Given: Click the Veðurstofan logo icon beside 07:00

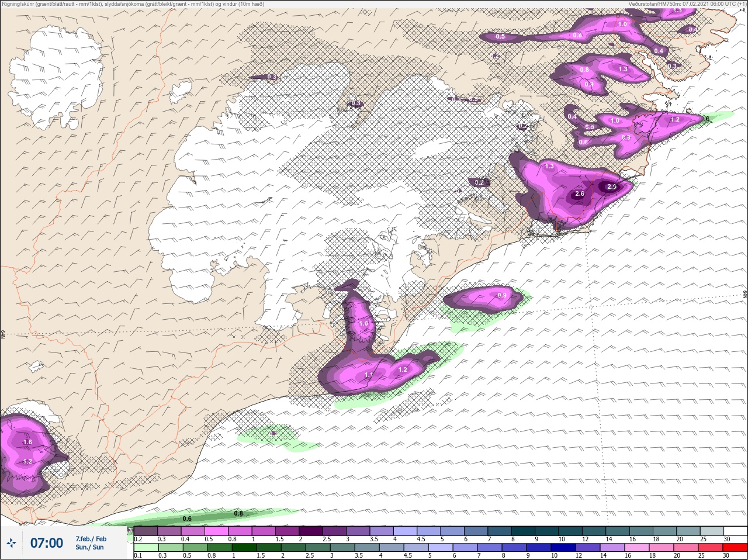Looking at the screenshot, I should click(11, 543).
